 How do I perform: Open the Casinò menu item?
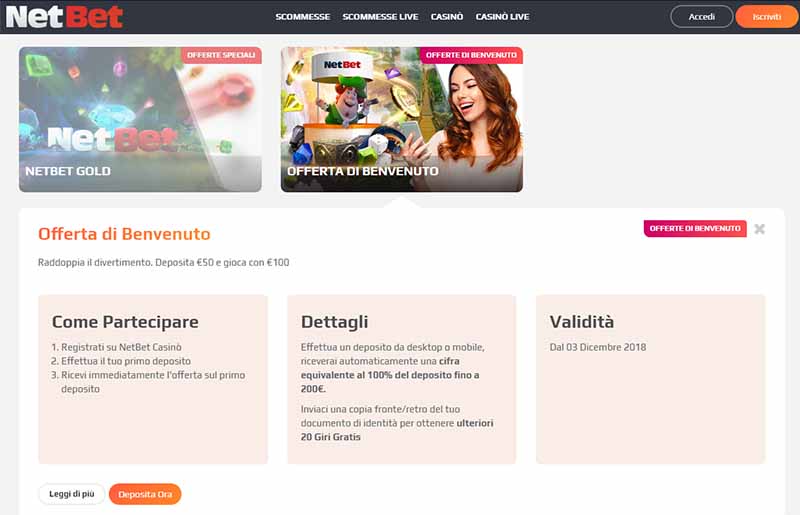tap(447, 17)
